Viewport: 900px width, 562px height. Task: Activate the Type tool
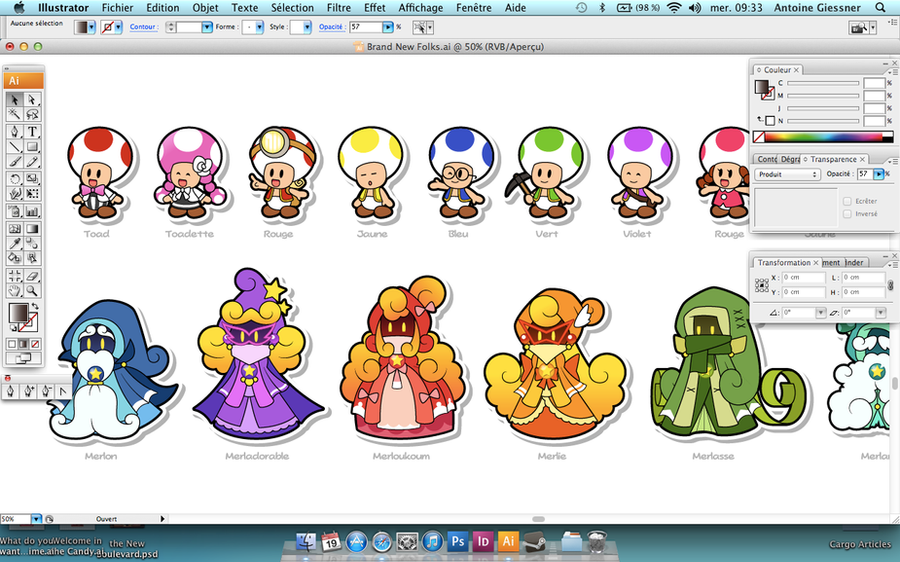[32, 131]
